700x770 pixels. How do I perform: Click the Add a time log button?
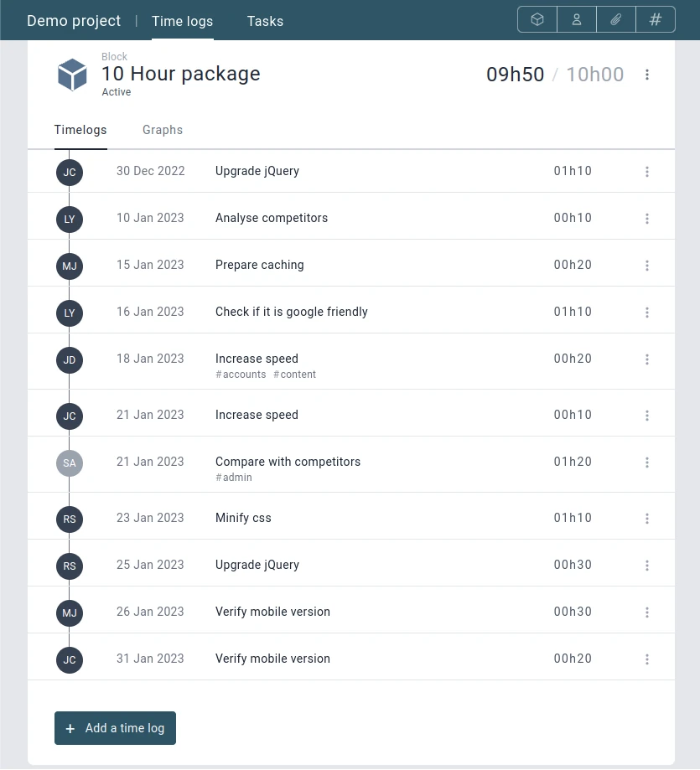pyautogui.click(x=115, y=728)
